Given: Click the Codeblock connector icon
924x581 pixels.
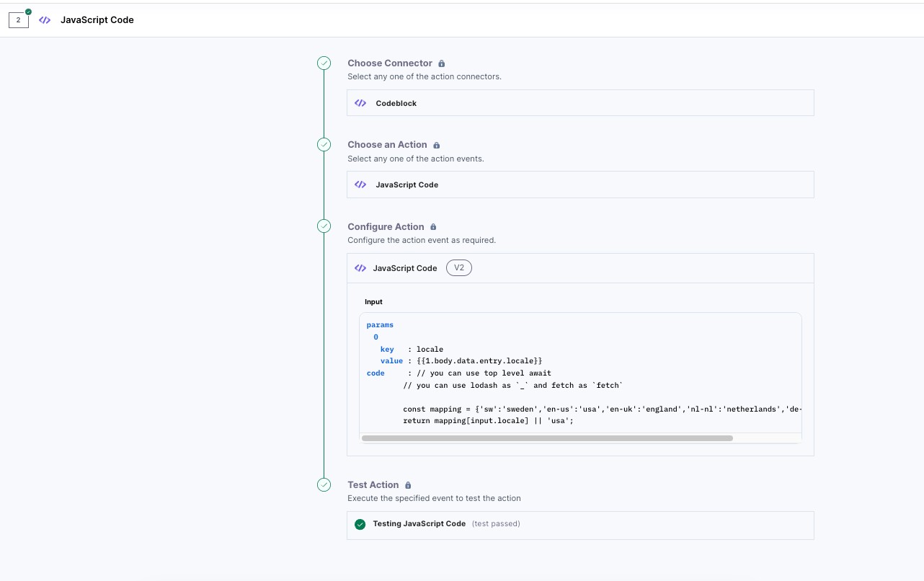Looking at the screenshot, I should (360, 103).
